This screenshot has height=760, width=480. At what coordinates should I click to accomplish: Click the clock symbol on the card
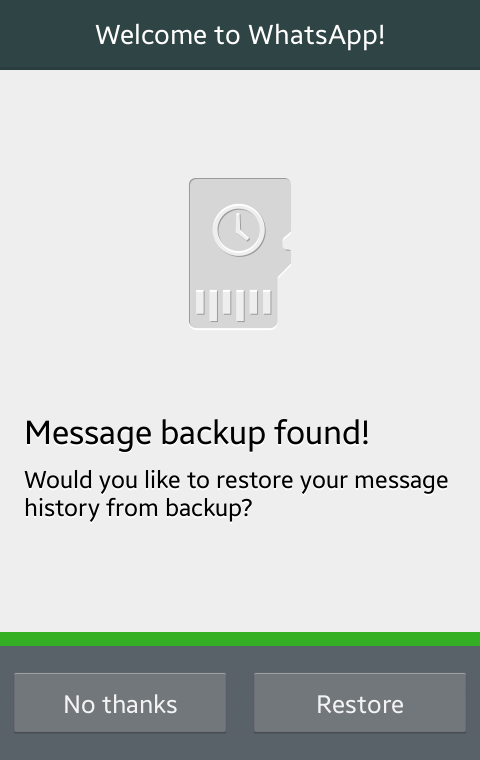coord(239,230)
